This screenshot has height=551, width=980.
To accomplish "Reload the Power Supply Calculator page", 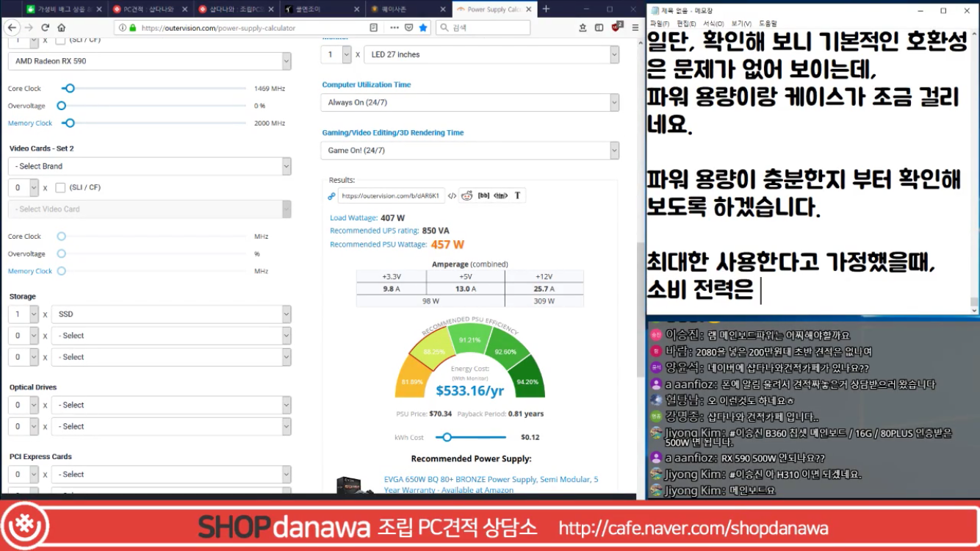I will click(x=45, y=28).
